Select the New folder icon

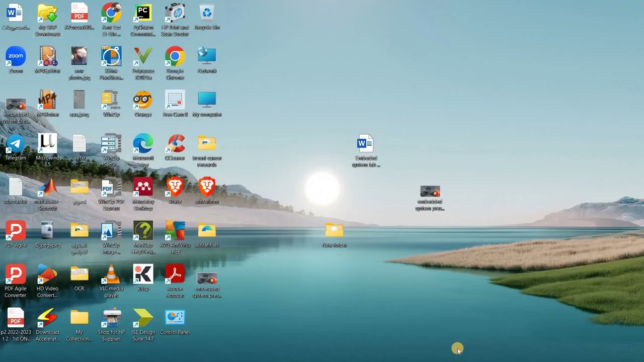pyautogui.click(x=335, y=235)
